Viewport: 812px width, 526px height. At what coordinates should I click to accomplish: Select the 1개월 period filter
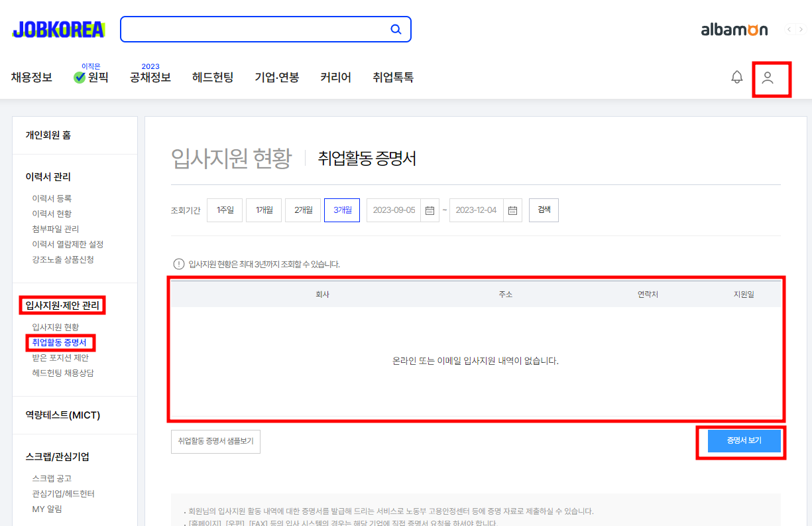tap(263, 210)
